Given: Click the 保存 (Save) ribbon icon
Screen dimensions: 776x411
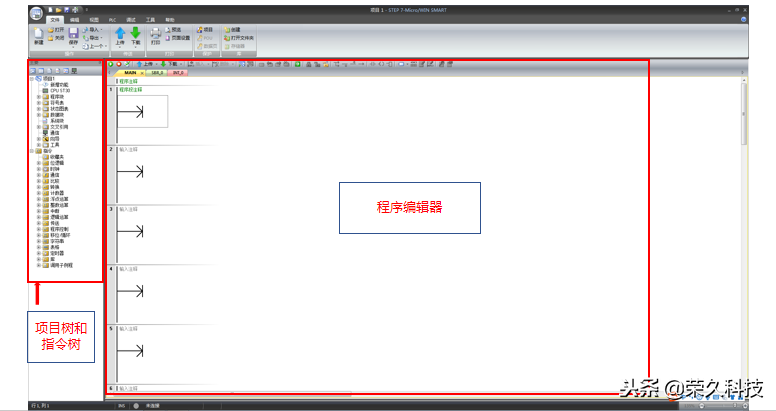Looking at the screenshot, I should (73, 36).
